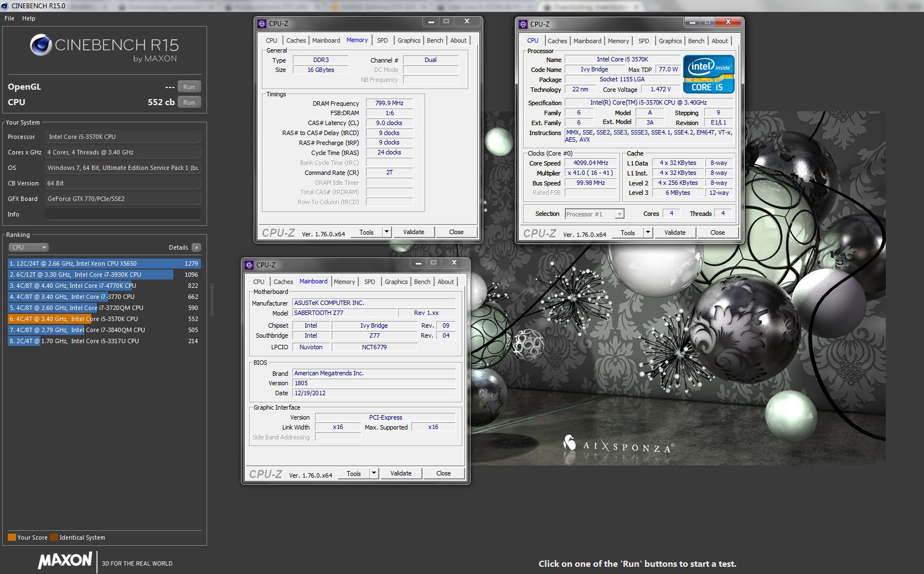Click Validate in CPU window
The height and width of the screenshot is (574, 924).
coord(675,232)
